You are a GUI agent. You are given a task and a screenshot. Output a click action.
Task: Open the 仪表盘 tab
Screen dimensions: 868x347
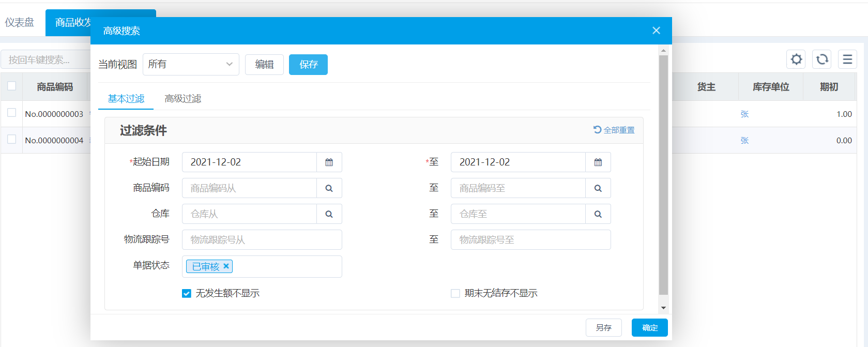[20, 22]
